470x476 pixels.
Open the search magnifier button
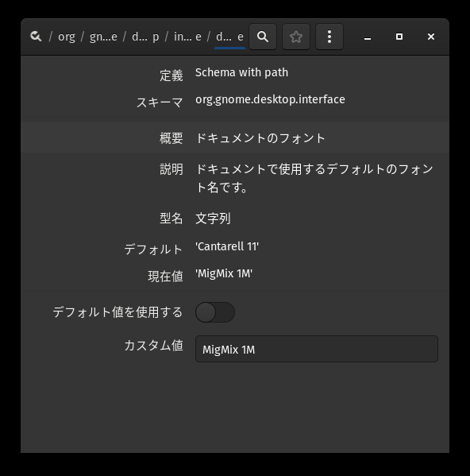[x=263, y=37]
